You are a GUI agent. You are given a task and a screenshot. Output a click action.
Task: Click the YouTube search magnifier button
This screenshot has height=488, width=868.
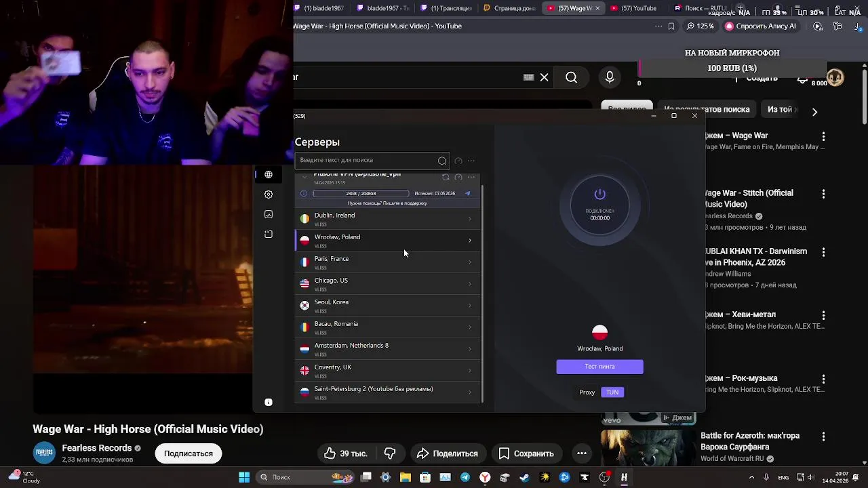tap(572, 77)
